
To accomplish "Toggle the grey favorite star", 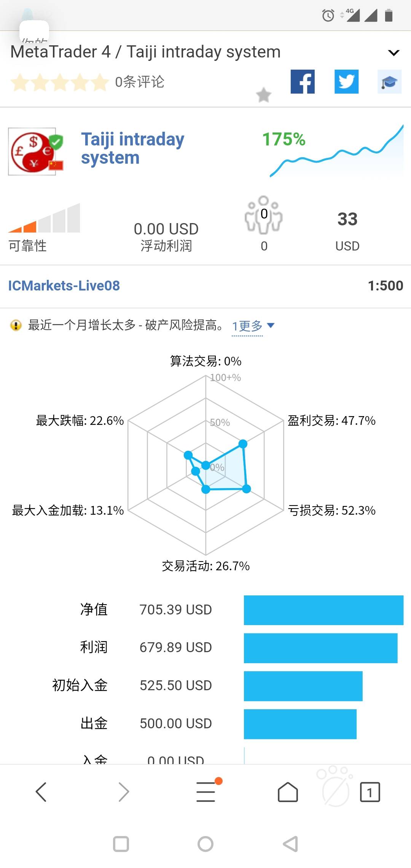I will pyautogui.click(x=263, y=95).
